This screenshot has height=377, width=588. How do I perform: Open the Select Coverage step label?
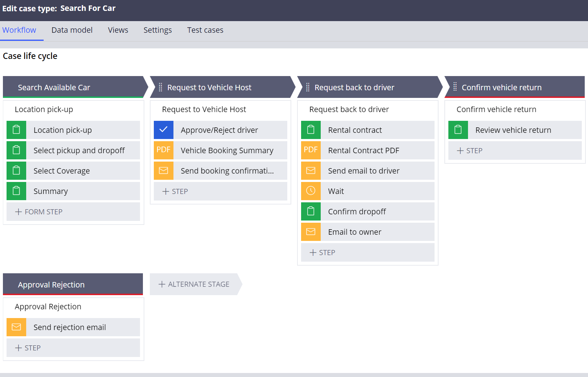click(61, 171)
